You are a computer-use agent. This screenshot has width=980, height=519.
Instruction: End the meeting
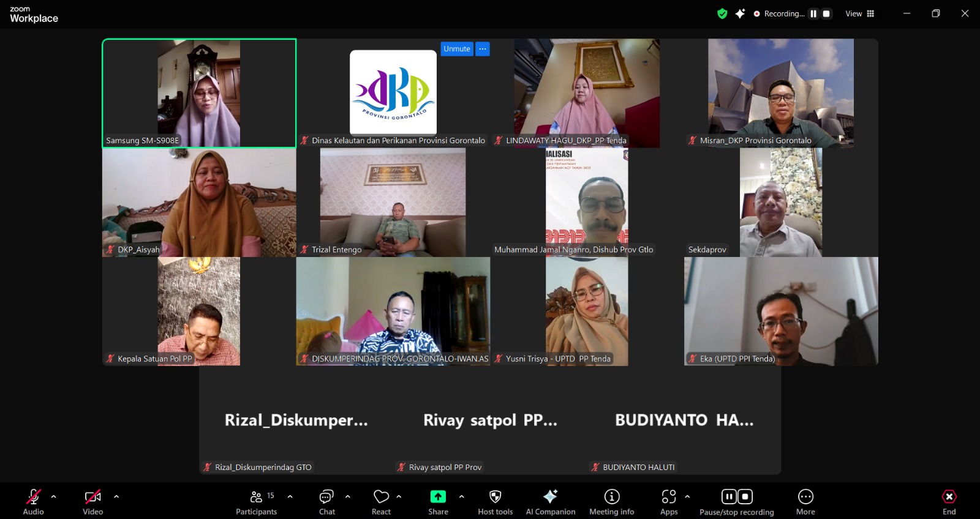(949, 502)
